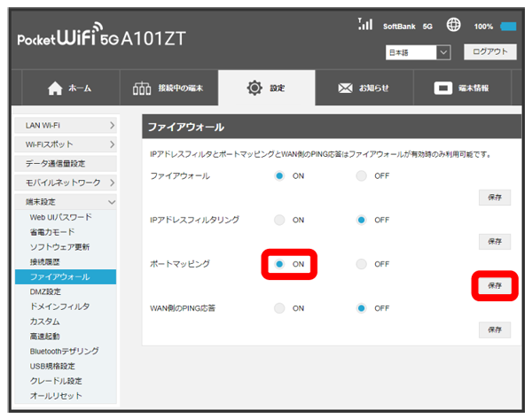Screen dimensions: 532x419
Task: Expand the Wi-Fiスポット sidebar section
Action: [x=66, y=144]
